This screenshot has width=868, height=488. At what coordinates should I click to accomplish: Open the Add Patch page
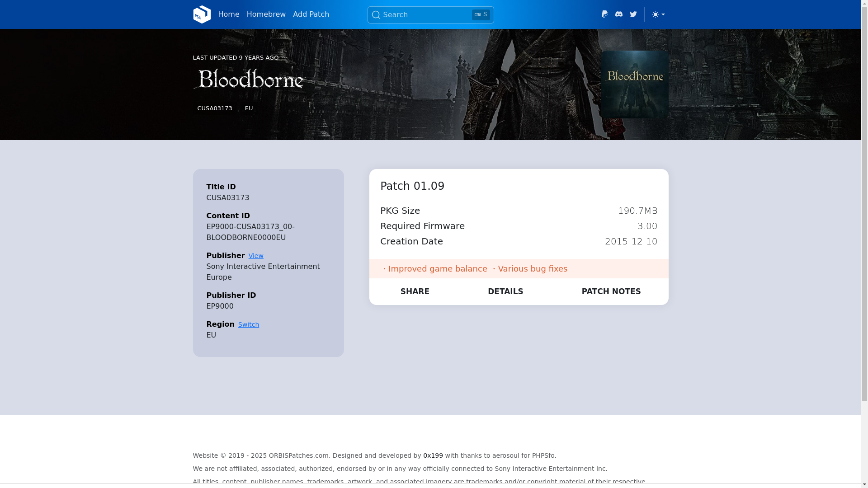(311, 14)
